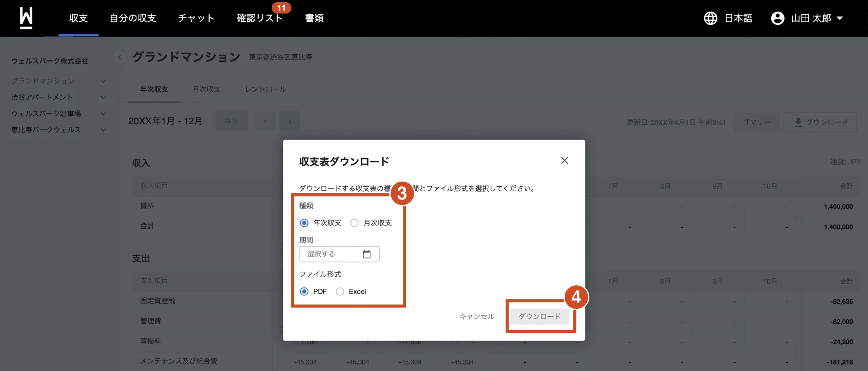Click the W logo in the header

(x=26, y=18)
